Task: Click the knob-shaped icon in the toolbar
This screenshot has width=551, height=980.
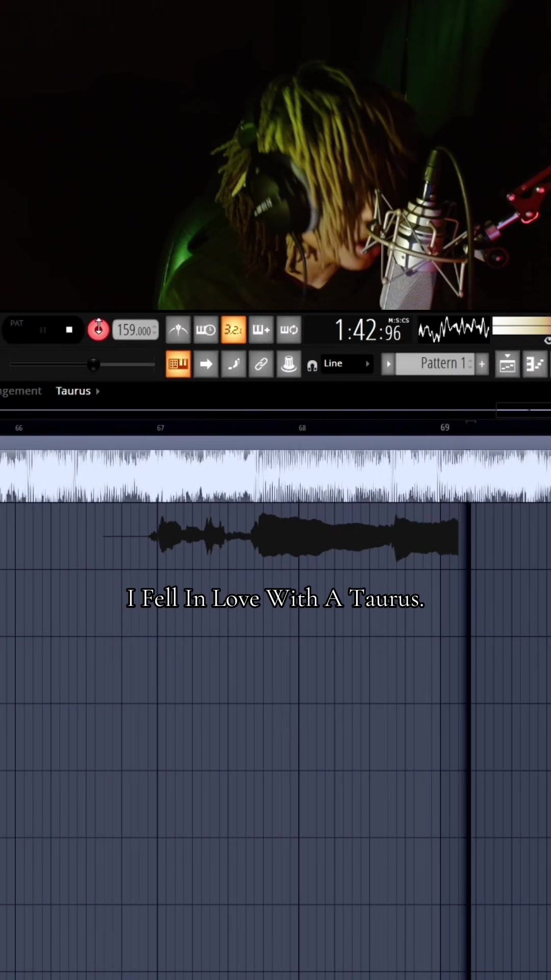Action: coord(289,364)
